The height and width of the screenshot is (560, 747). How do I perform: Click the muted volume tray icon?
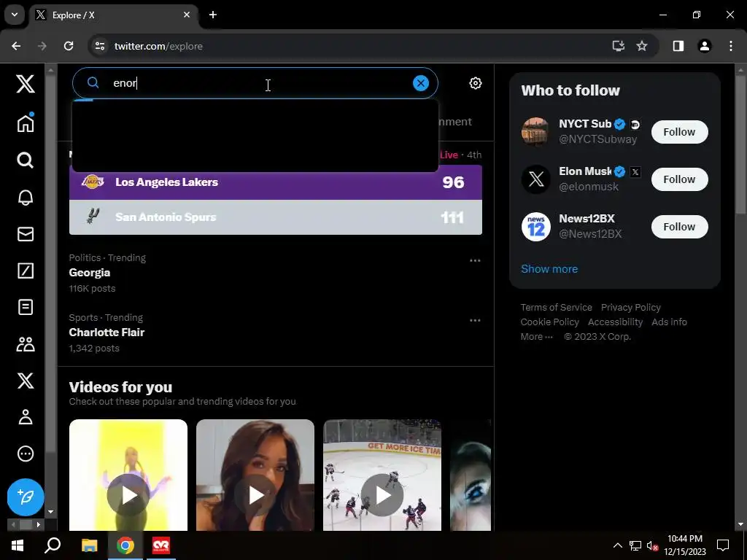(652, 545)
